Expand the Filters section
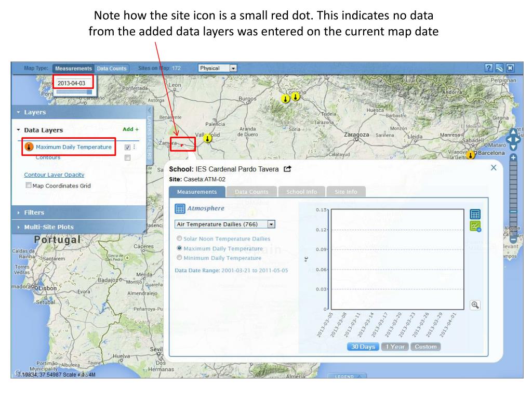 [19, 212]
